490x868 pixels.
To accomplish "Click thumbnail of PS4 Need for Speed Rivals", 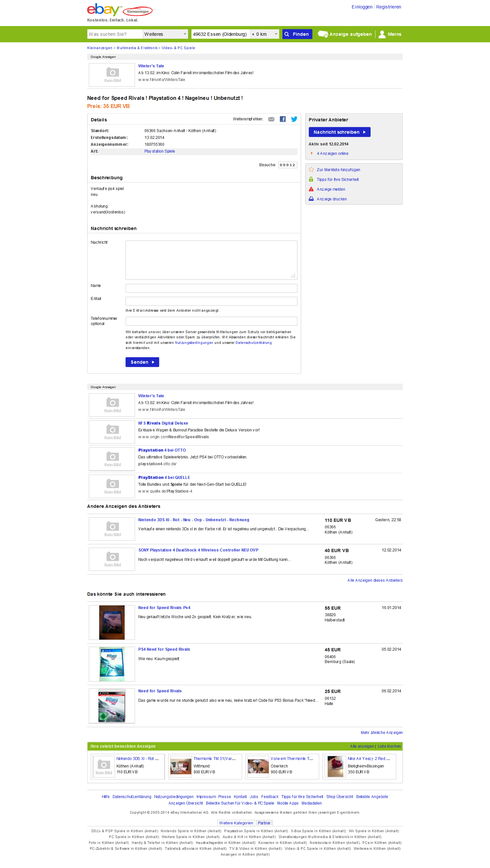I will tap(112, 664).
